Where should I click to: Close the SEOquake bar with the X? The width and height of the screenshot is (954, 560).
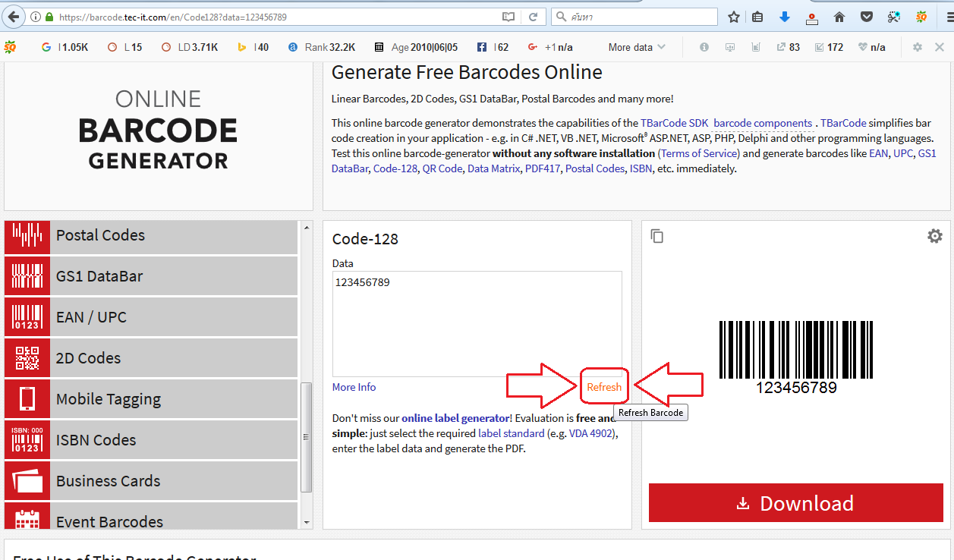click(x=940, y=47)
